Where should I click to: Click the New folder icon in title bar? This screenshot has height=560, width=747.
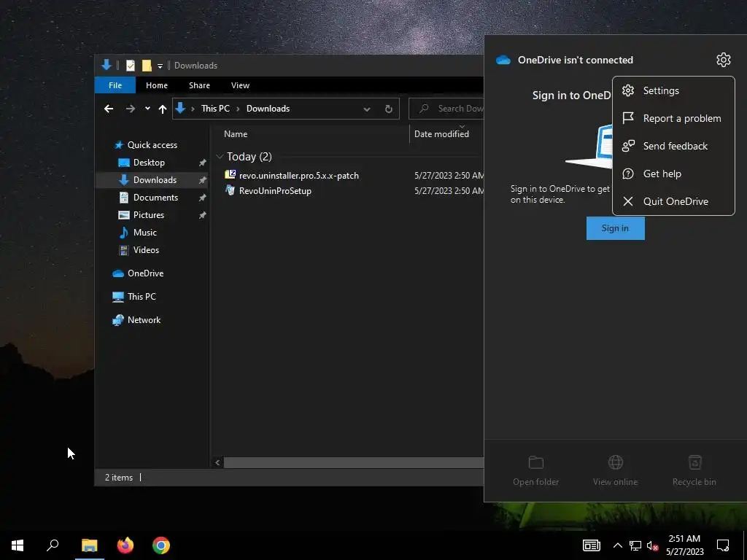147,66
